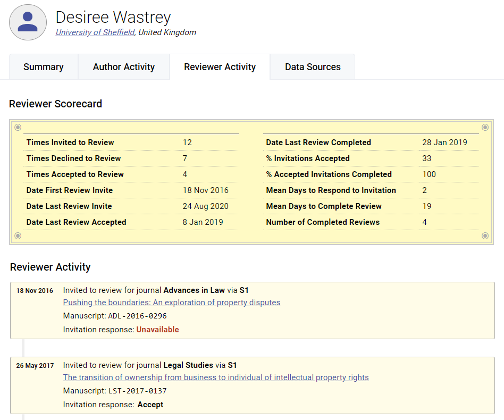
Task: Click the bottom-left rivet on the scorecard
Action: point(18,236)
